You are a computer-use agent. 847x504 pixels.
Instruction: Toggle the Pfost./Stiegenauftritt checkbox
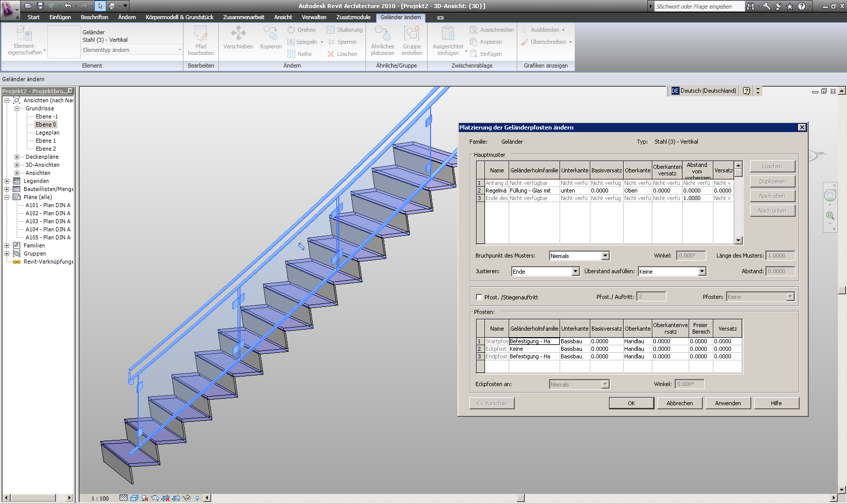479,297
